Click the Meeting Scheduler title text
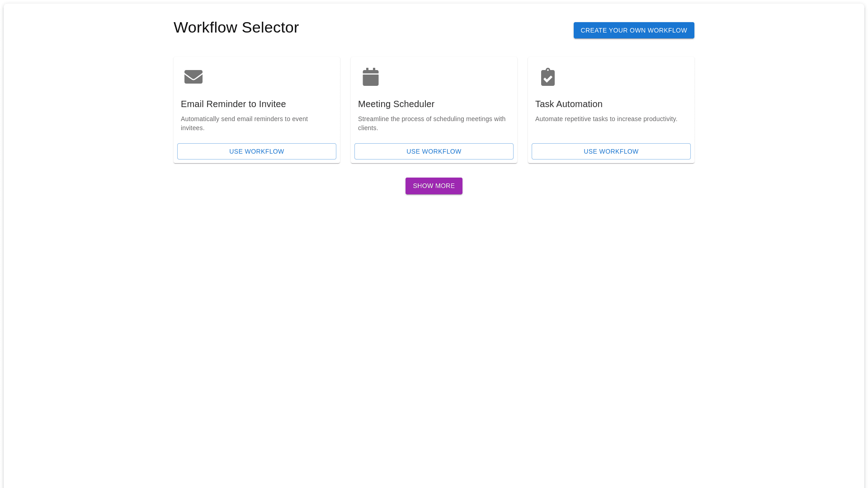The width and height of the screenshot is (868, 488). 396,104
